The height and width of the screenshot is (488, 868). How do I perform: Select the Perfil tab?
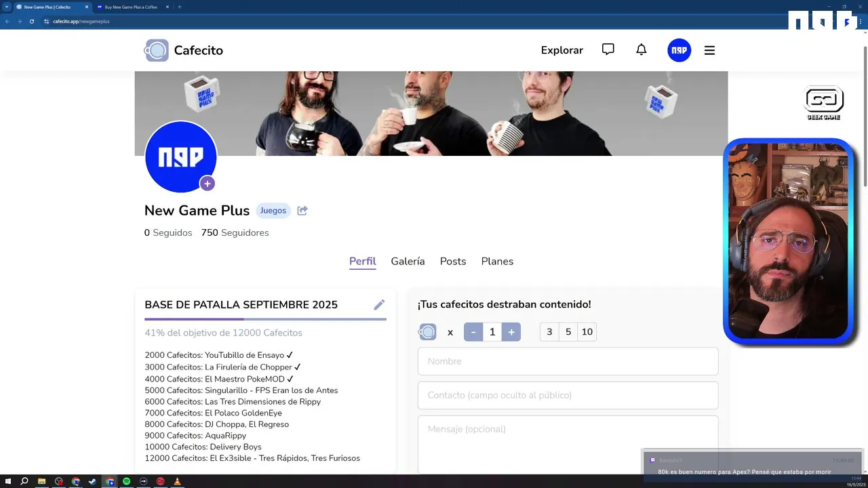363,261
